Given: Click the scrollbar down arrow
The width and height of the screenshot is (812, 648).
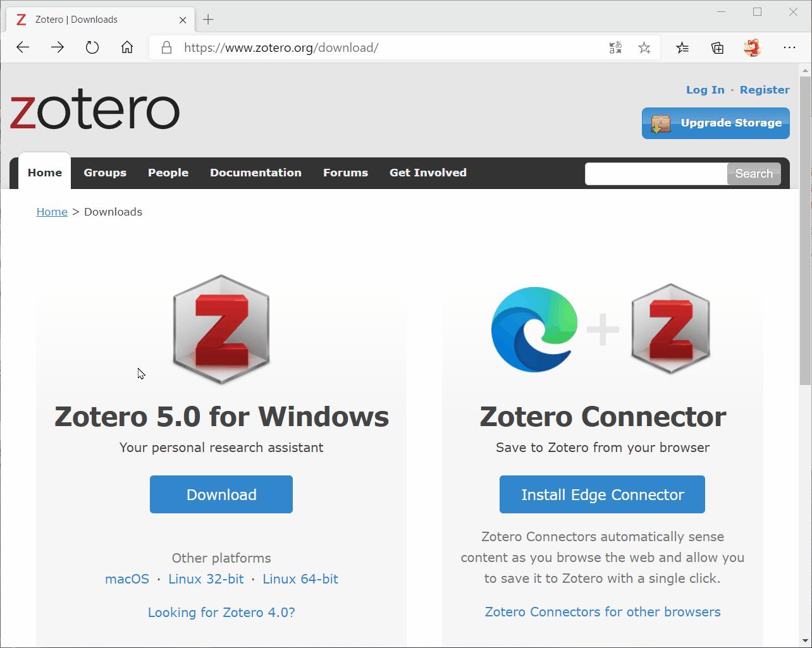Looking at the screenshot, I should [x=806, y=640].
